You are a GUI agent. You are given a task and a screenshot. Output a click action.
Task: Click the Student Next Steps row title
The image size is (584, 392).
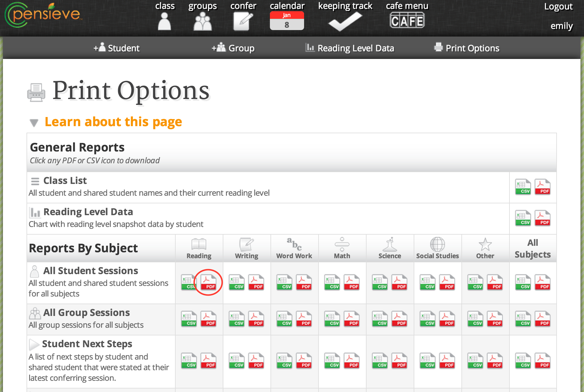click(87, 344)
